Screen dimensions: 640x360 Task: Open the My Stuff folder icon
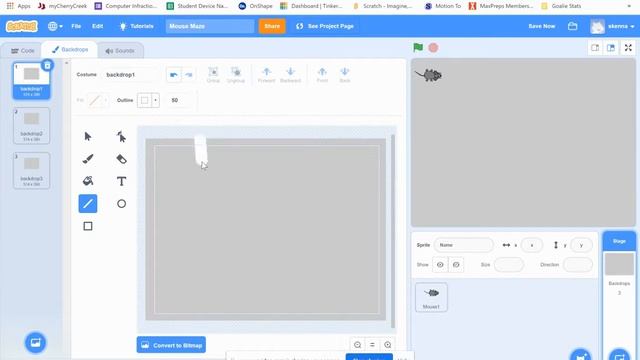(x=572, y=26)
